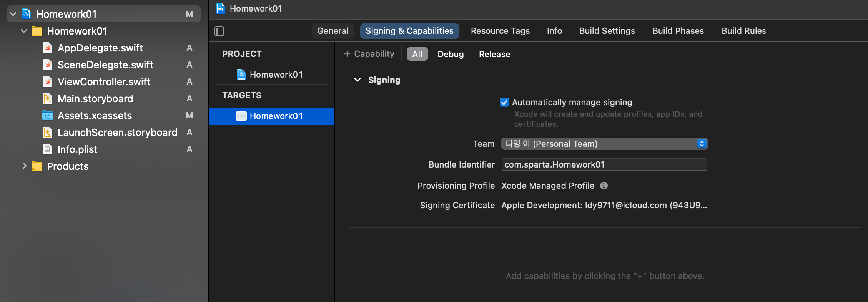Image resolution: width=868 pixels, height=302 pixels.
Task: Click the project icon in the editor title bar
Action: (x=221, y=8)
